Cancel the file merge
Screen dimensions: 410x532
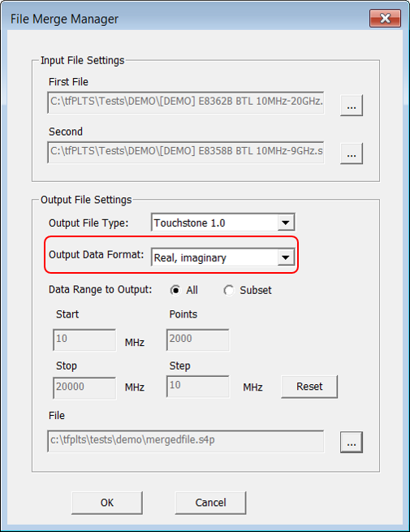210,503
